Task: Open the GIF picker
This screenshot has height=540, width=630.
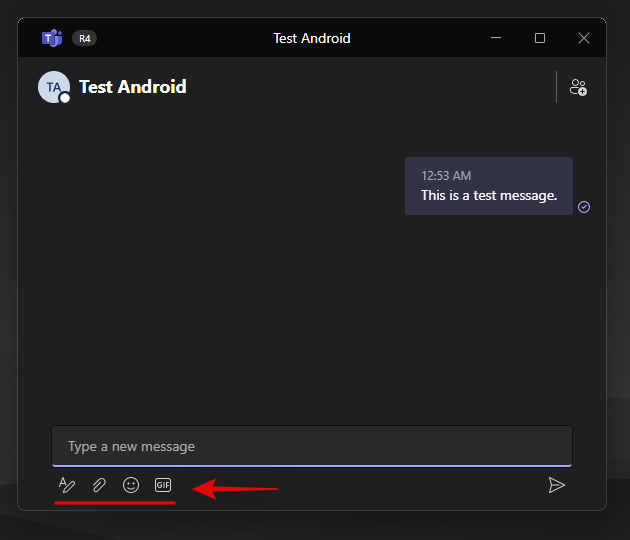Action: [163, 485]
